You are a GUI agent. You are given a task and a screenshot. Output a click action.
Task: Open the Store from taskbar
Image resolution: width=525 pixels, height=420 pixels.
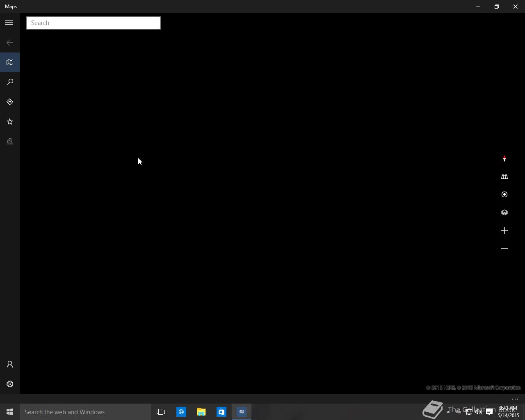click(221, 412)
